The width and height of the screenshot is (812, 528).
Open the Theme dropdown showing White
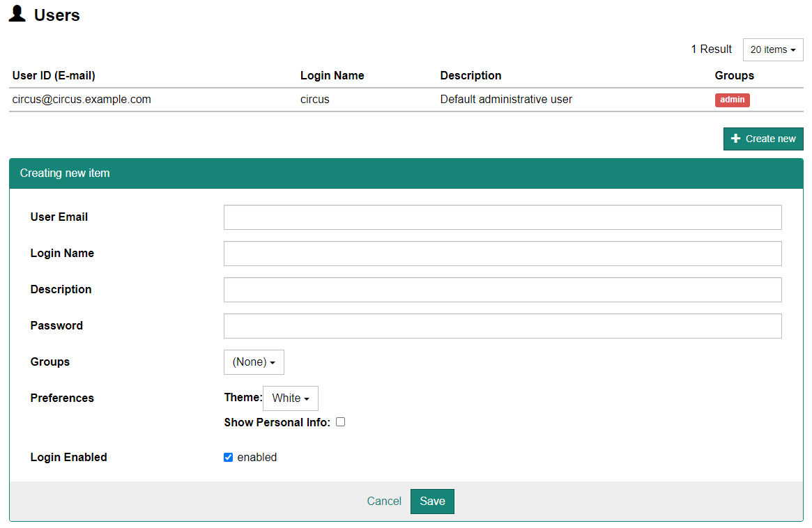(290, 398)
